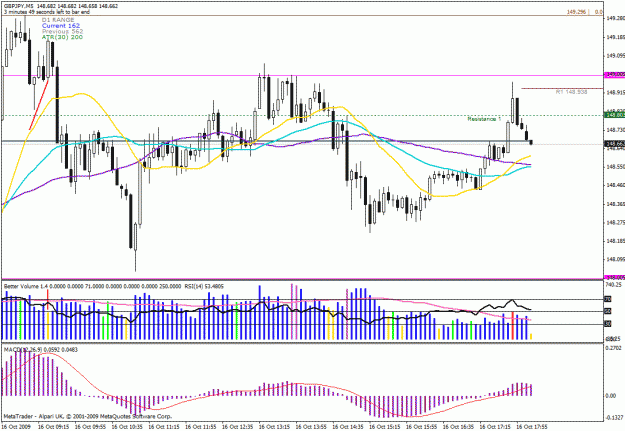Select the short dark-red R1 pivot line
The width and height of the screenshot is (625, 431).
(562, 89)
